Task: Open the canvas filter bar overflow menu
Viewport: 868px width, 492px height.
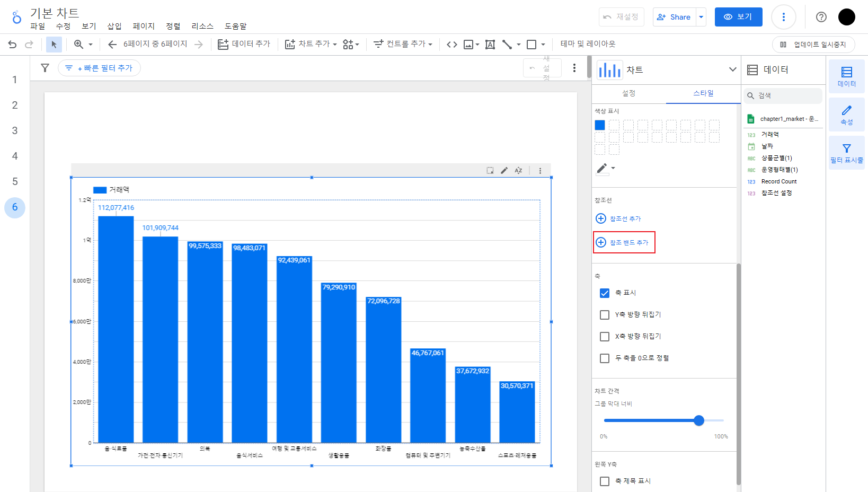Action: tap(574, 68)
